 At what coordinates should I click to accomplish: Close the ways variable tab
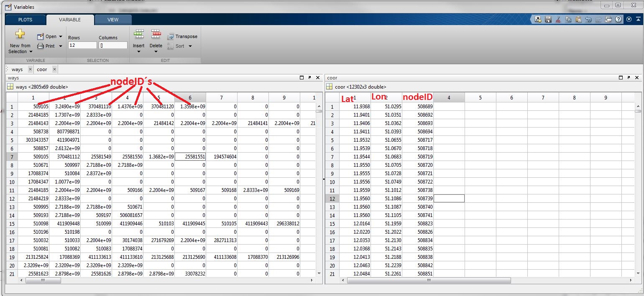click(30, 69)
